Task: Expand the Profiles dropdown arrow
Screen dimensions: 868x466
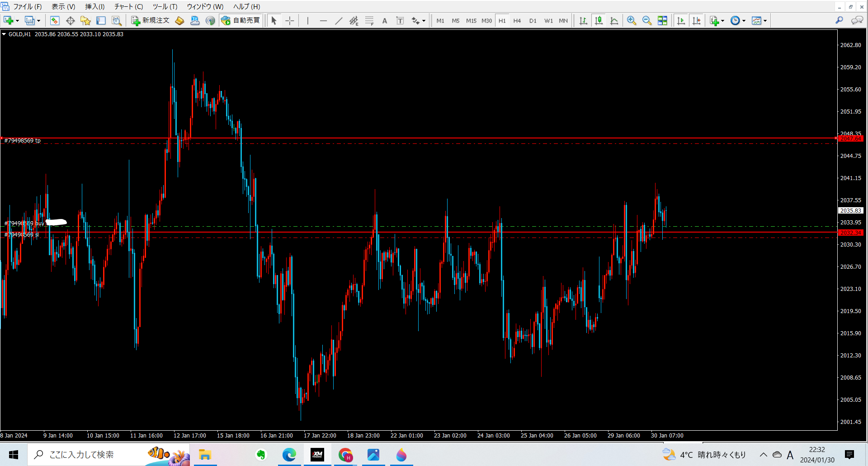Action: [38, 21]
